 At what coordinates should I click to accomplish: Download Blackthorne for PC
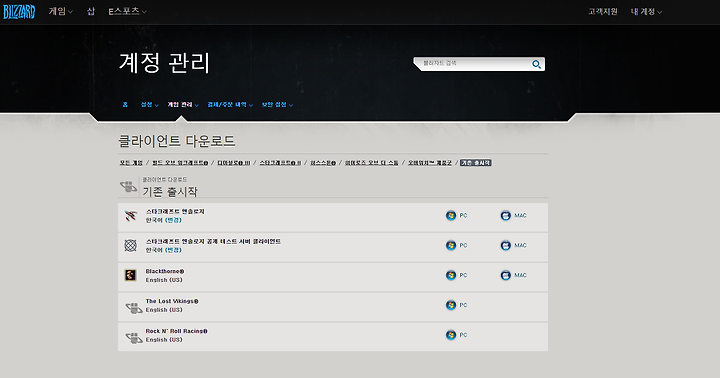[x=456, y=275]
